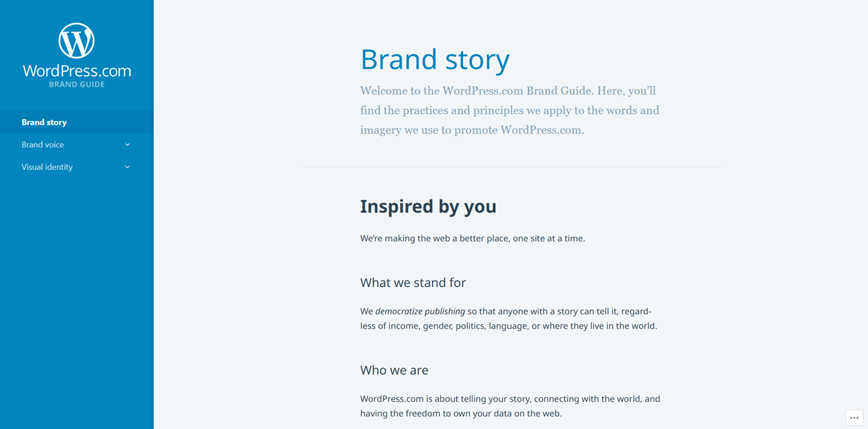Click the italic democratize publishing text
The image size is (868, 429).
pyautogui.click(x=420, y=311)
